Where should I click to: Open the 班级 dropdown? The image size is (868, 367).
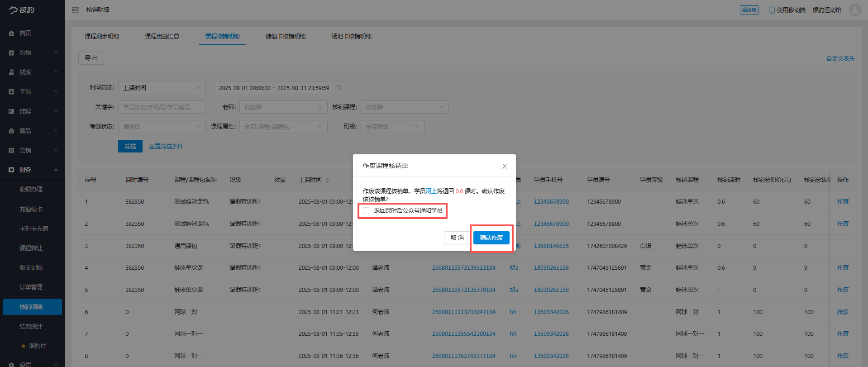[392, 127]
